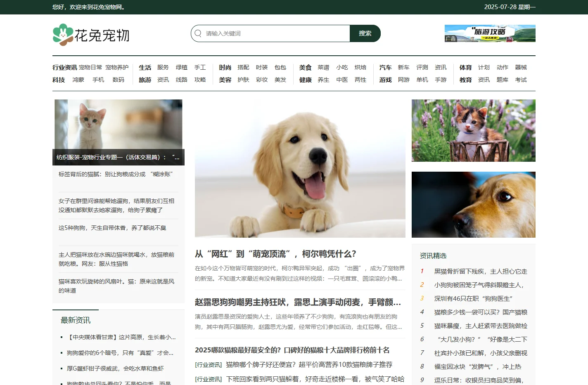Open 猫粮多少钱一袋可以买 item
Screen dimensions: 588x385
tap(481, 312)
